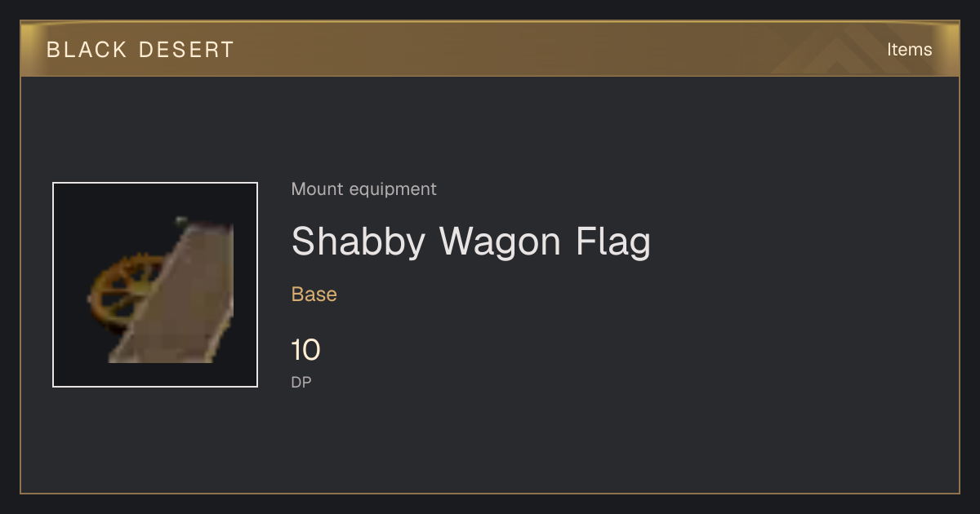Click the DP value 10
This screenshot has width=980, height=514.
[x=306, y=351]
